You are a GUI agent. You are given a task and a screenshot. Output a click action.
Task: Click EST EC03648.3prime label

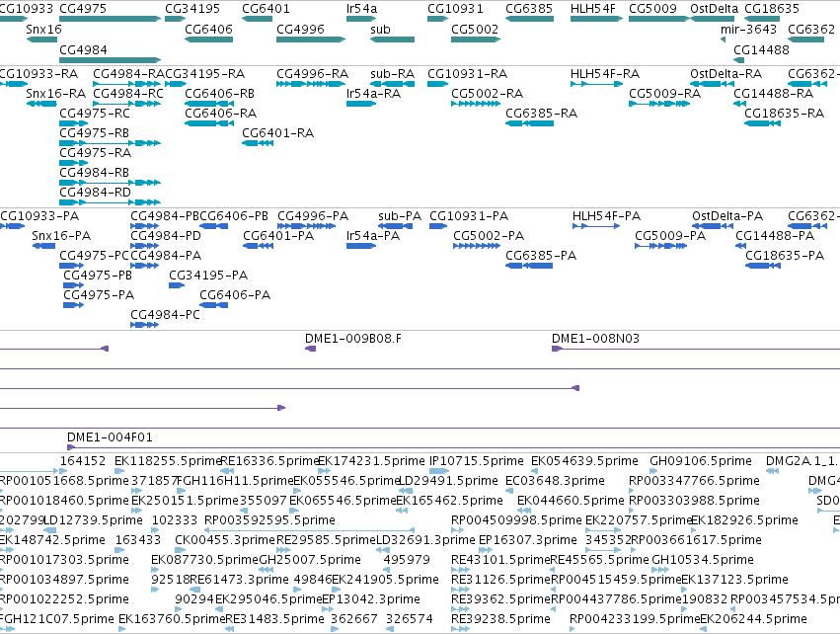coord(555,481)
